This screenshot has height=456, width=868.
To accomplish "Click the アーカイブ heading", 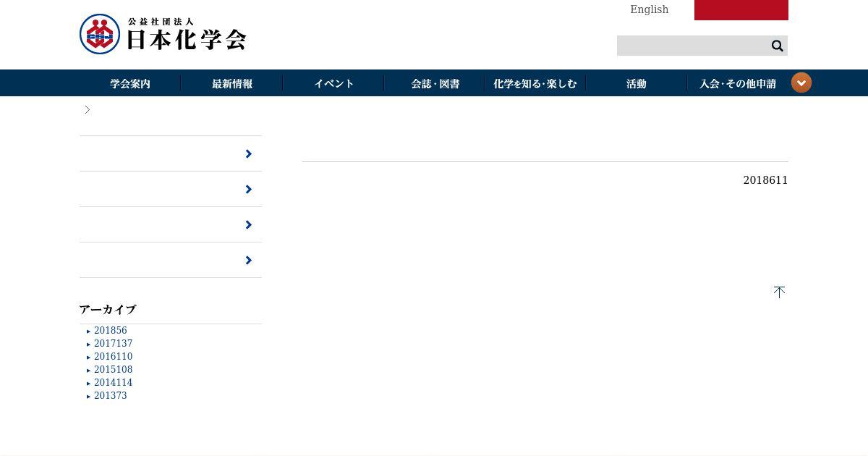I will tap(108, 310).
